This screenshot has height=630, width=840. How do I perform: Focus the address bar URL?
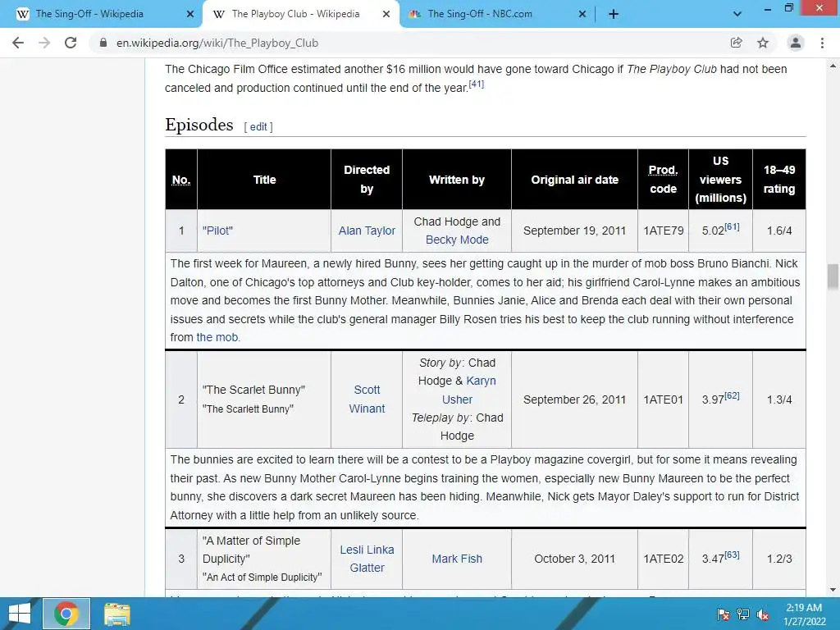point(217,43)
